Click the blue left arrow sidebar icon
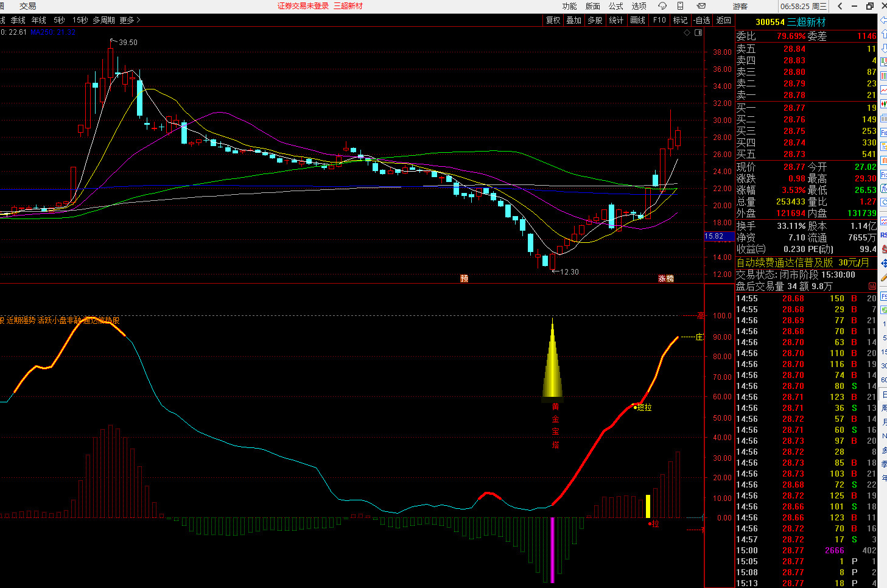Image resolution: width=887 pixels, height=588 pixels. (x=883, y=21)
